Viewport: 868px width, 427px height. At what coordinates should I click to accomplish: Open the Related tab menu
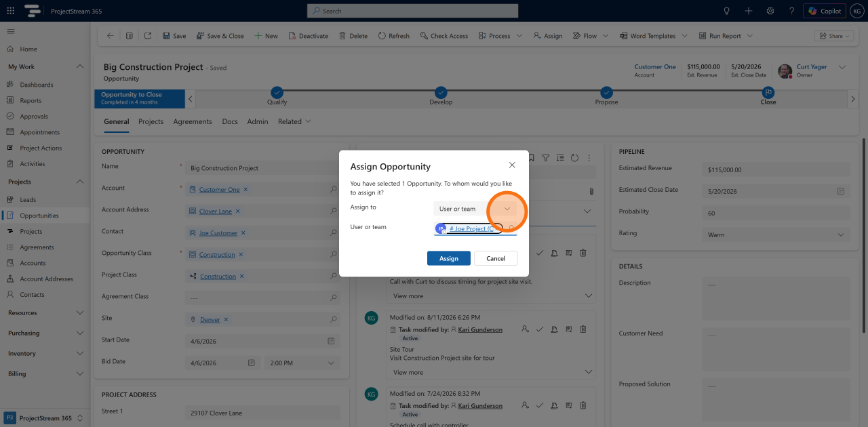pos(294,122)
